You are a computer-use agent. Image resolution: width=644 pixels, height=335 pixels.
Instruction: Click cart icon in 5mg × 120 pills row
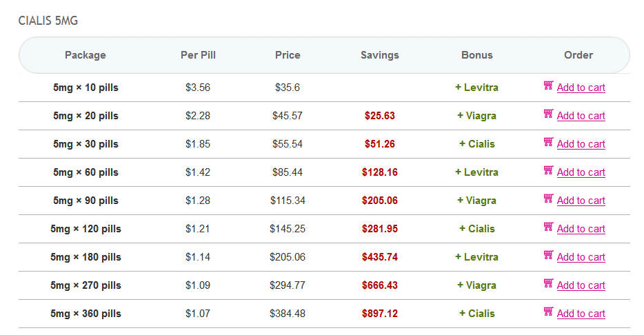tap(548, 227)
